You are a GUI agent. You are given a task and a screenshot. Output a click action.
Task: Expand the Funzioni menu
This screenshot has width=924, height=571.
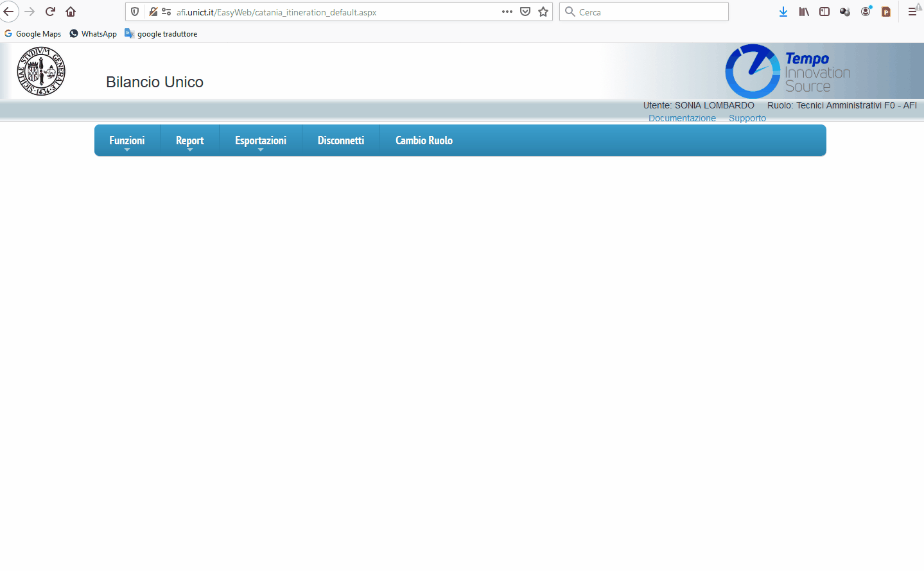click(127, 141)
